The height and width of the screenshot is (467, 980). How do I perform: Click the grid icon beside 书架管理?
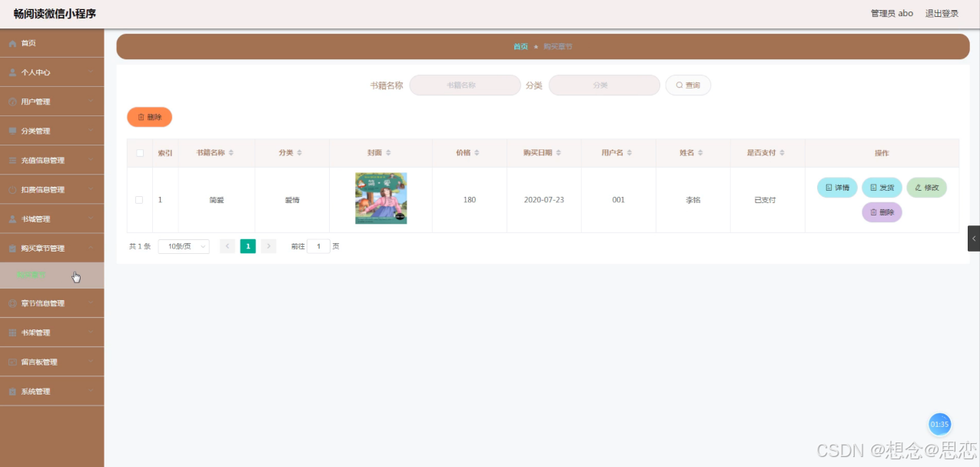pos(12,332)
